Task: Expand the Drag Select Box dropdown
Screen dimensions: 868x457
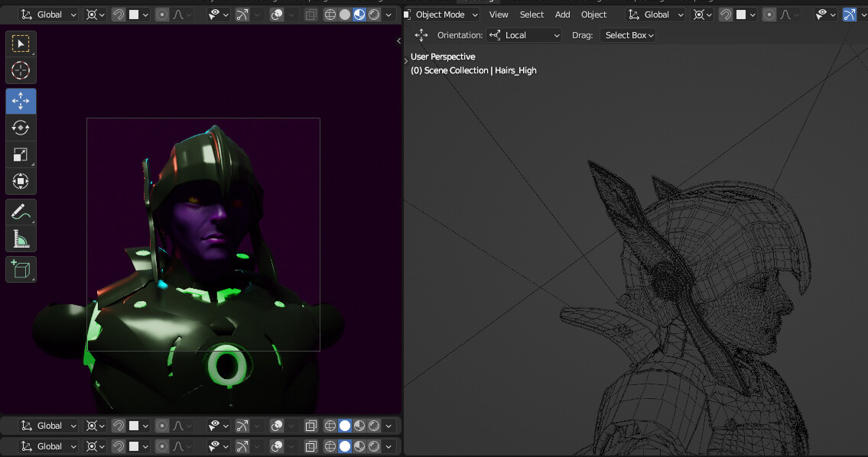Action: point(629,35)
